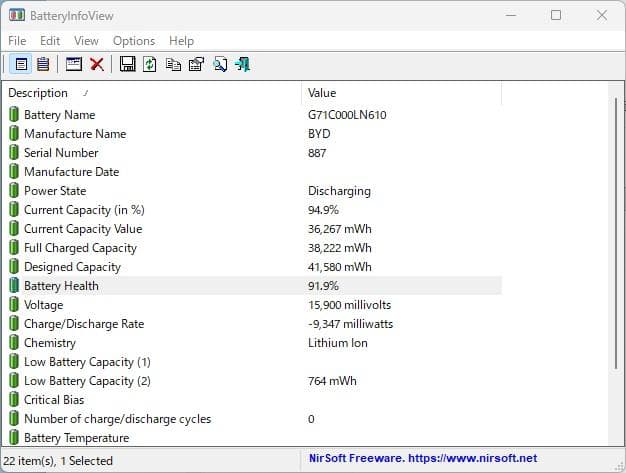Open the Help menu
The width and height of the screenshot is (626, 473).
tap(181, 41)
